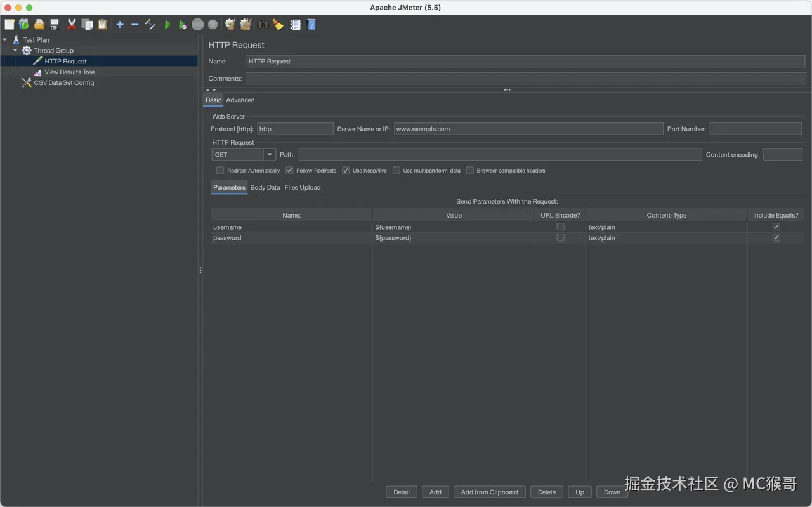
Task: Click the Down button
Action: pos(612,492)
